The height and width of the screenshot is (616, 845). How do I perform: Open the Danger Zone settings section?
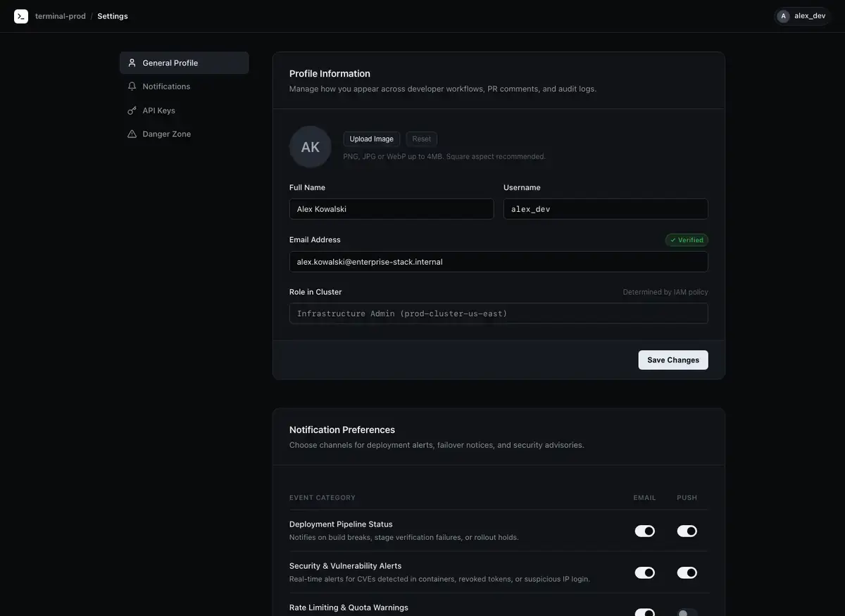184,134
